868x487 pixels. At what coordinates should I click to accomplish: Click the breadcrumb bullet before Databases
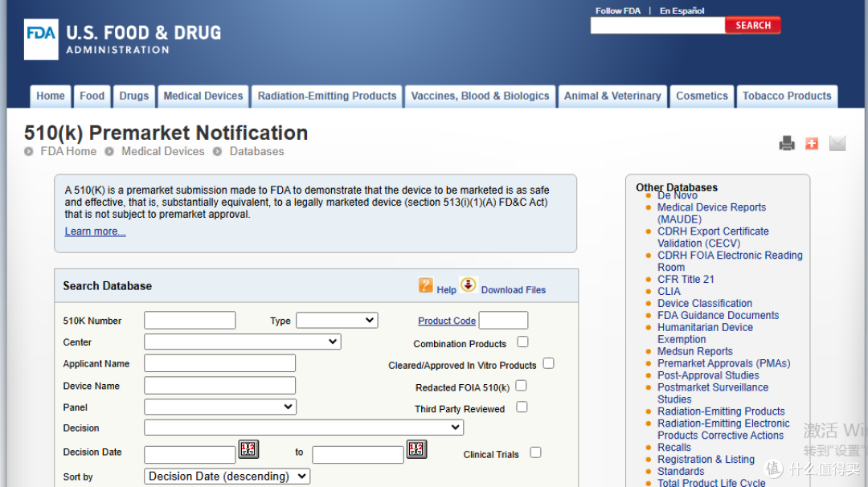(218, 152)
